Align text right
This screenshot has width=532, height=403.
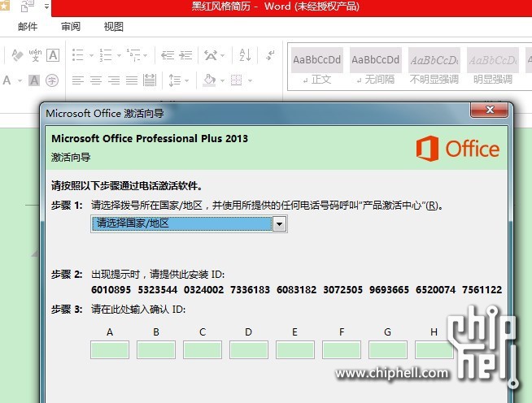click(114, 80)
